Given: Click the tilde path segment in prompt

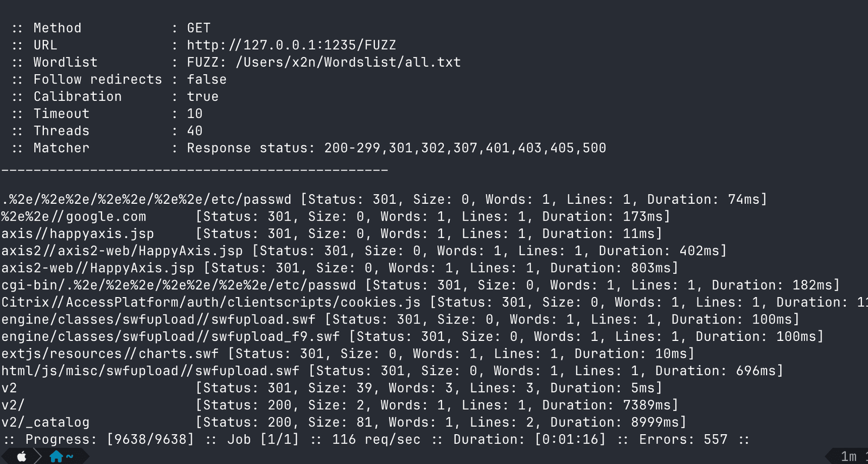Looking at the screenshot, I should tap(69, 457).
